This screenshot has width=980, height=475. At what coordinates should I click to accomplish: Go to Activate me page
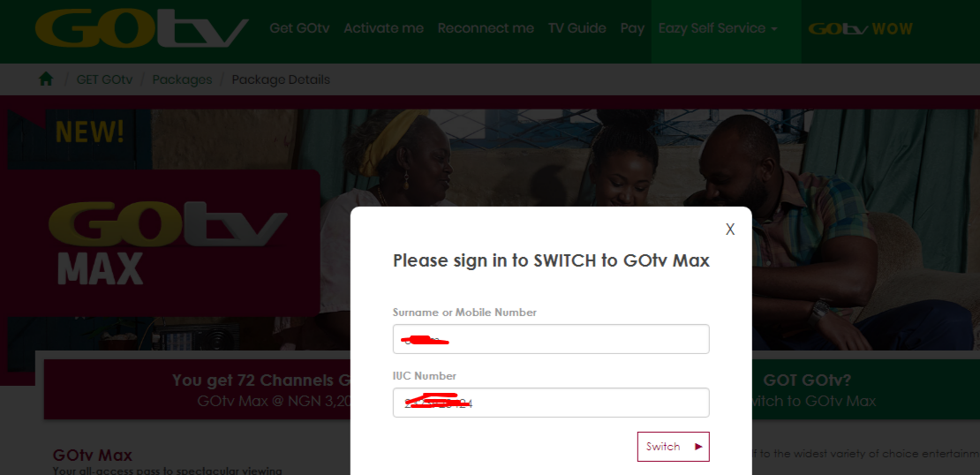(x=384, y=28)
